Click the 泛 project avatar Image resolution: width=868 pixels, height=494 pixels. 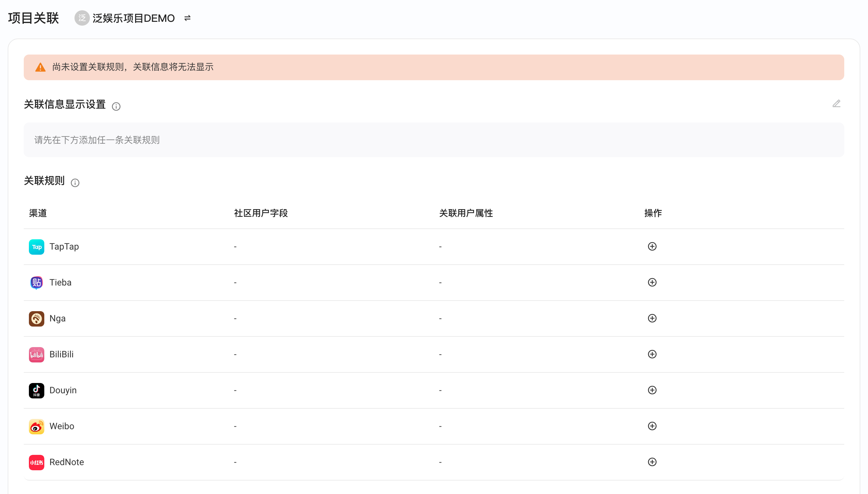82,18
